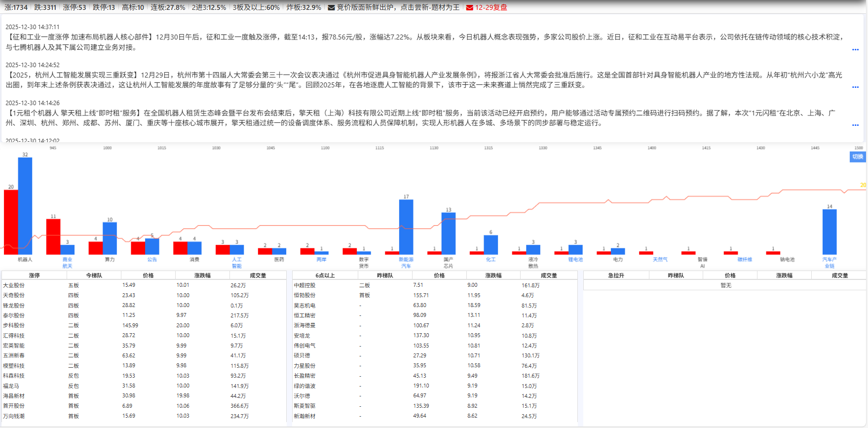Click the 成交量 header in 6点以上 table
The image size is (868, 428).
tap(548, 275)
